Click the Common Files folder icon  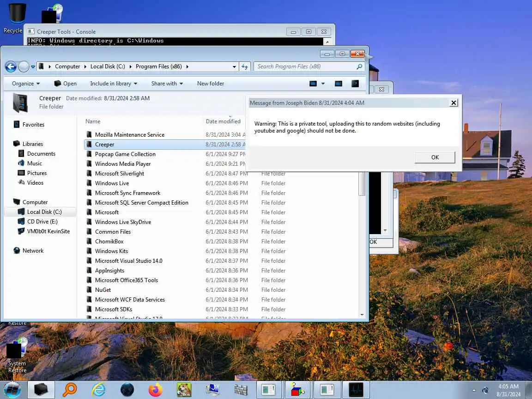coord(89,232)
